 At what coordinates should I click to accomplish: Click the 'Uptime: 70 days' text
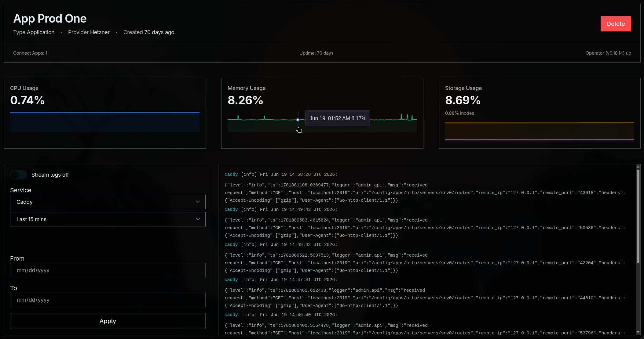[316, 53]
